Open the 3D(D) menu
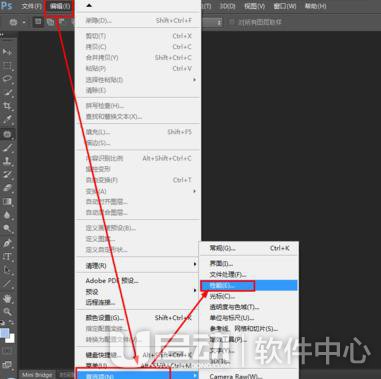The image size is (381, 379). 228,6
